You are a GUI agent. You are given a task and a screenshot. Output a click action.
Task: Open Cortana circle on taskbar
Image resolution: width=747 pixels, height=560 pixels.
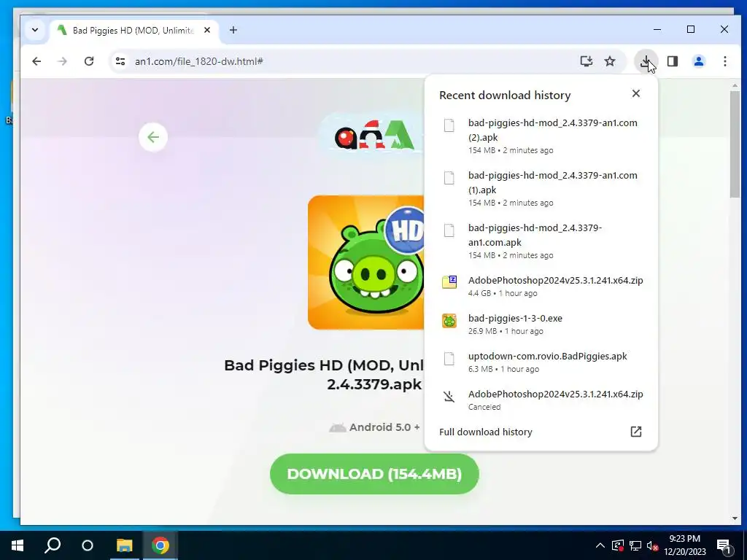(88, 545)
